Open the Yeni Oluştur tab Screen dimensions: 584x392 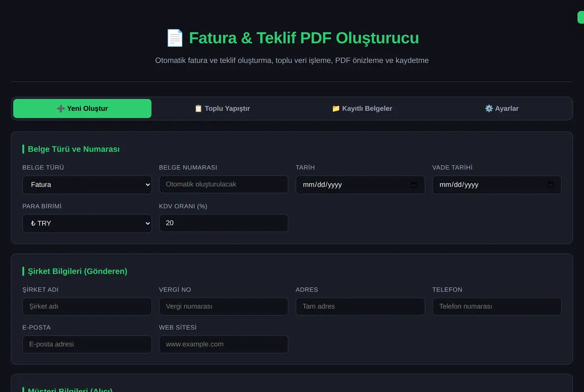click(x=82, y=108)
